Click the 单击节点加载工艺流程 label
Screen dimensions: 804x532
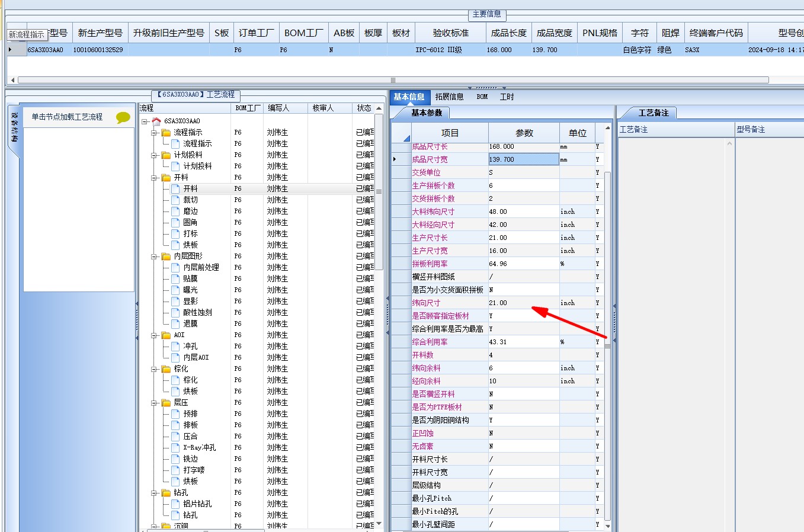pyautogui.click(x=67, y=117)
